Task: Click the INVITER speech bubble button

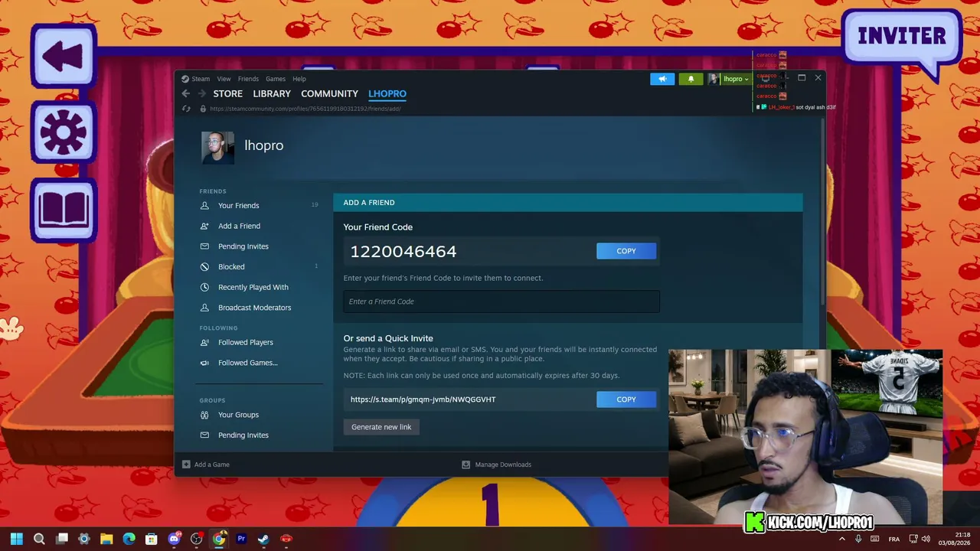Action: (901, 37)
